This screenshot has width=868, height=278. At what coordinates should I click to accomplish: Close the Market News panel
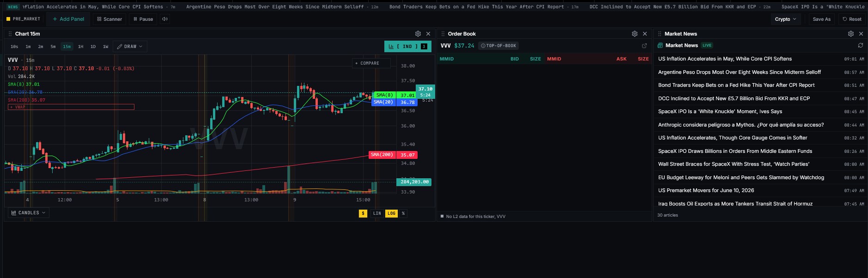[861, 34]
